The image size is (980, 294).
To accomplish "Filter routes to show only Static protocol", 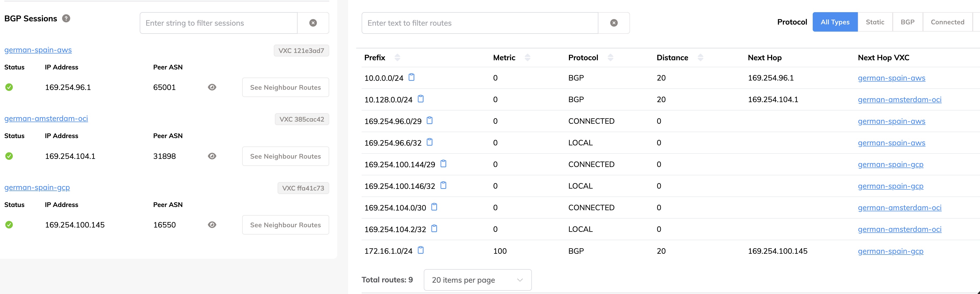I will tap(875, 22).
